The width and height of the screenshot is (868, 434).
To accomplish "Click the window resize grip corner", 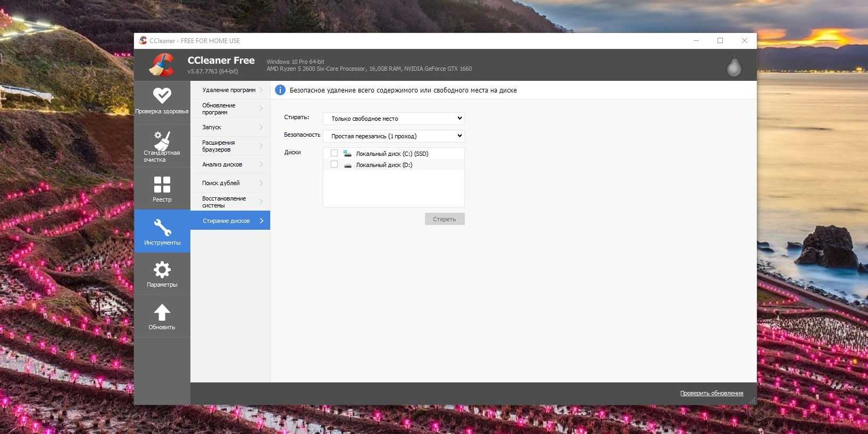I will (753, 401).
